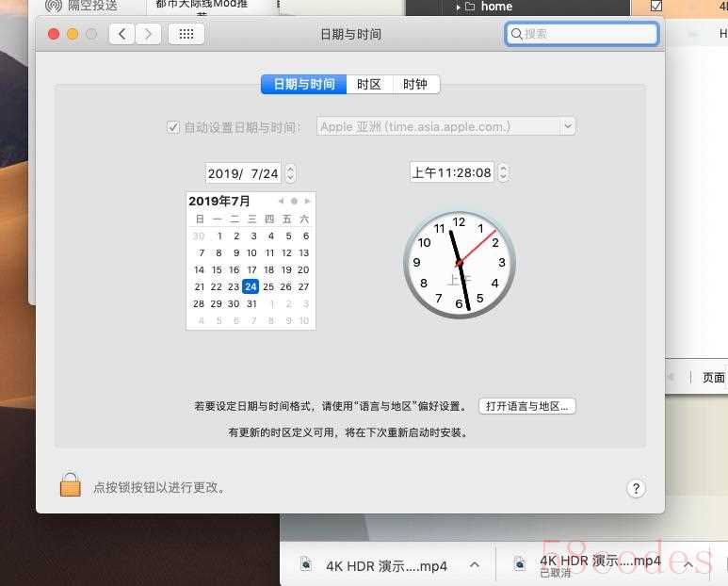Expand the home folder disclosure triangle

coord(458,7)
